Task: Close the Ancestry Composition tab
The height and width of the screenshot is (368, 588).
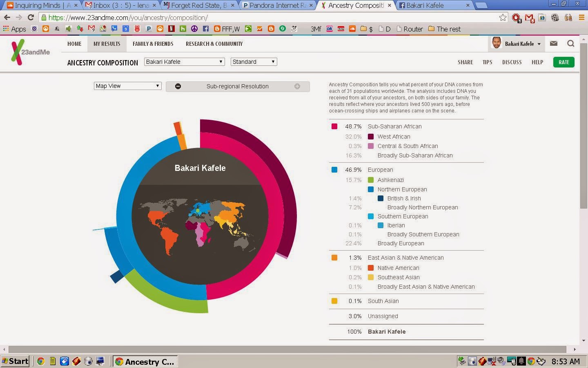Action: 389,5
